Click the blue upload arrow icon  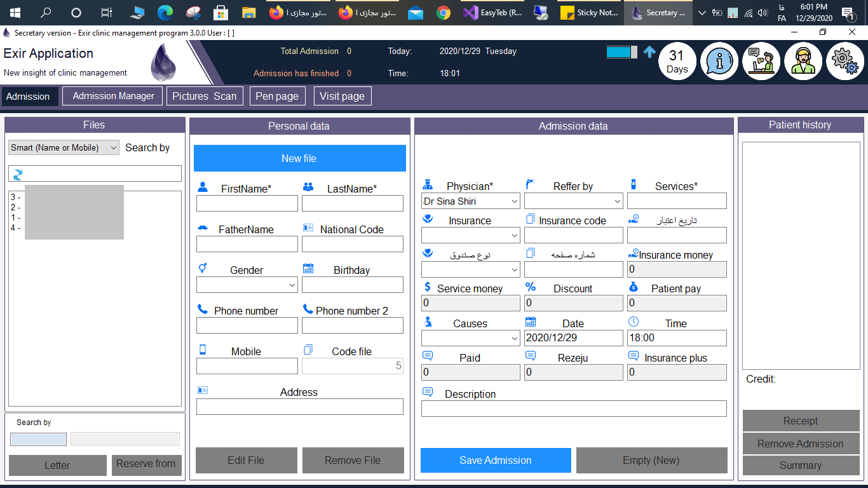click(649, 52)
